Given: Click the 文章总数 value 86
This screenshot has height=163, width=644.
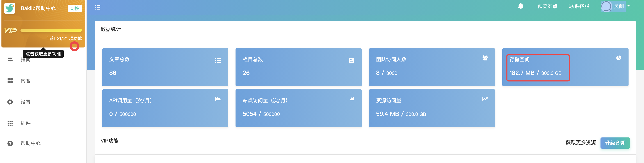Looking at the screenshot, I should 113,73.
